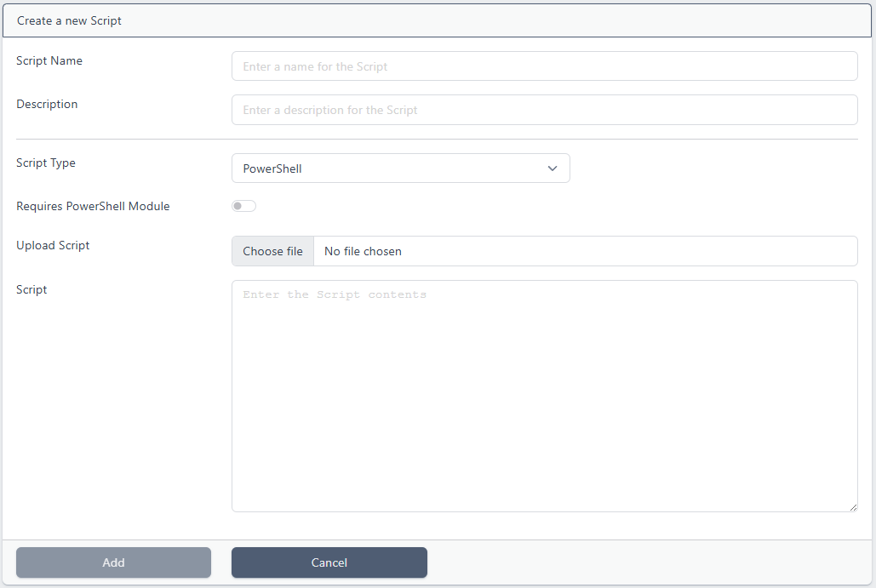Click the Script Name input field
This screenshot has height=588, width=876.
tap(544, 66)
